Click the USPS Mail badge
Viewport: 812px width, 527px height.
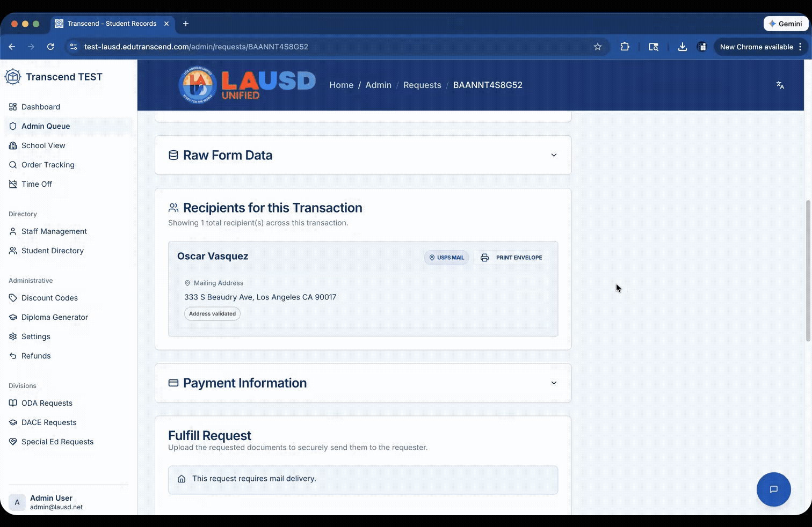click(x=446, y=258)
